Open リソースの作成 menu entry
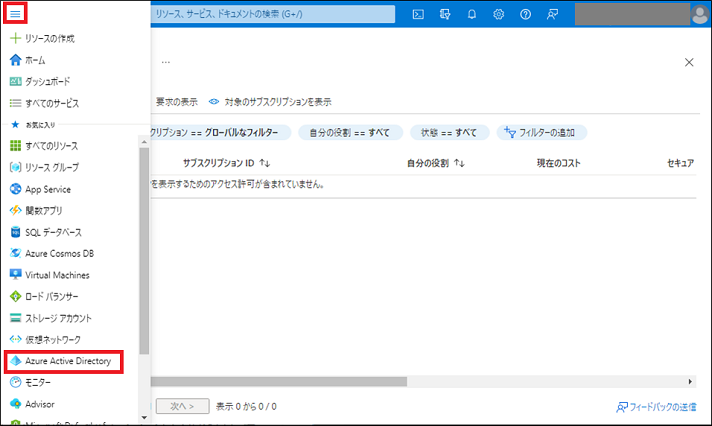 [50, 38]
